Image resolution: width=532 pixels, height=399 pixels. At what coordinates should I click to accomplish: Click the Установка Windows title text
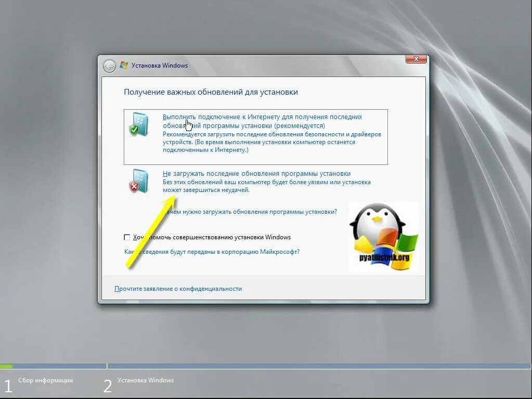(160, 66)
